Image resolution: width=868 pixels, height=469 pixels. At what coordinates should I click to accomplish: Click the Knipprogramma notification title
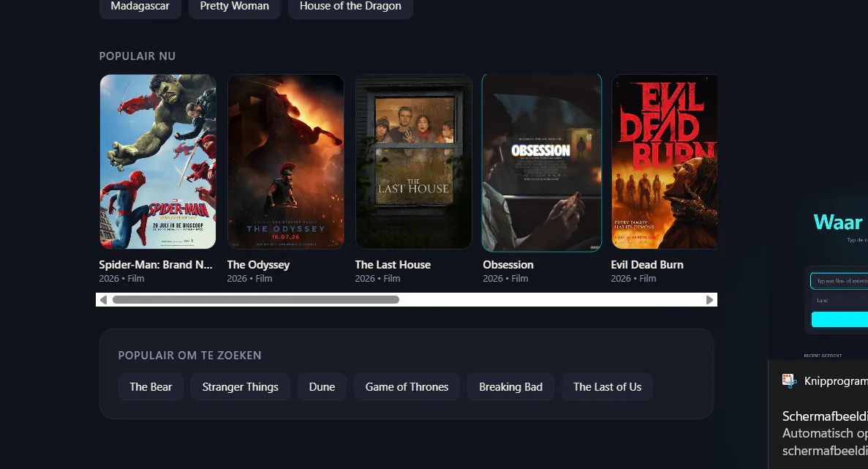click(836, 381)
